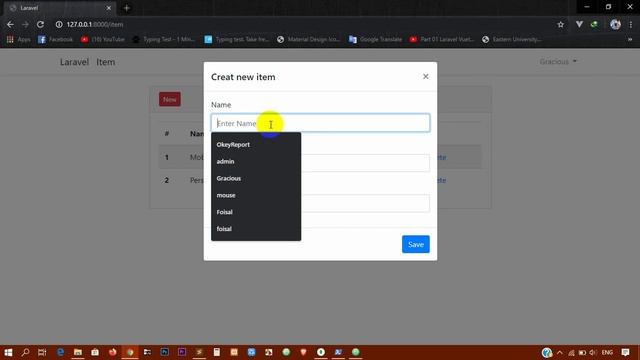Open the Laravel navbar brand link
640x360 pixels.
74,62
